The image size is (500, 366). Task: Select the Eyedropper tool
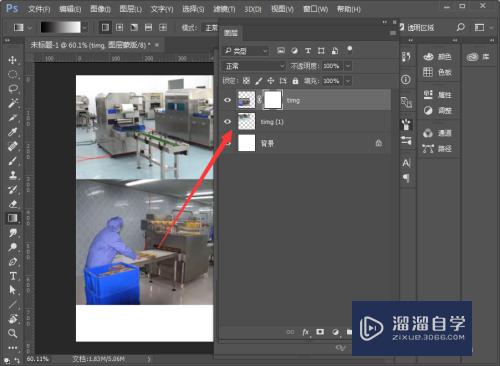tap(13, 132)
